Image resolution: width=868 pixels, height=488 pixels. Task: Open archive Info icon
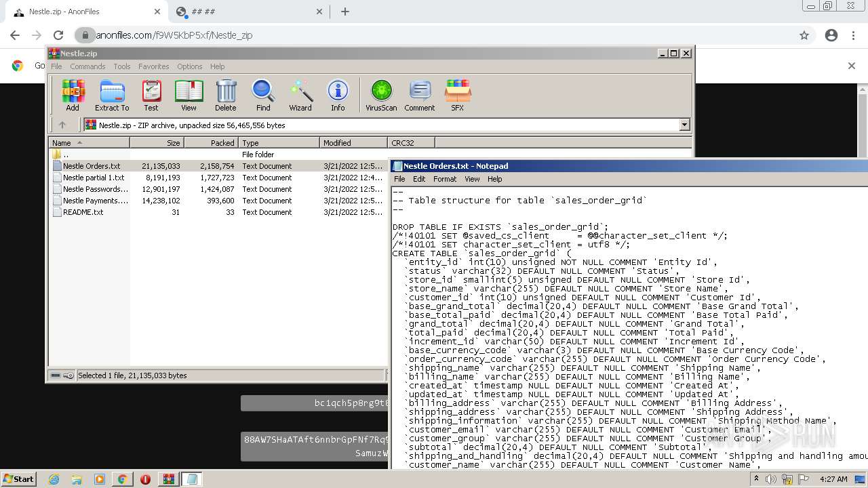pos(338,96)
